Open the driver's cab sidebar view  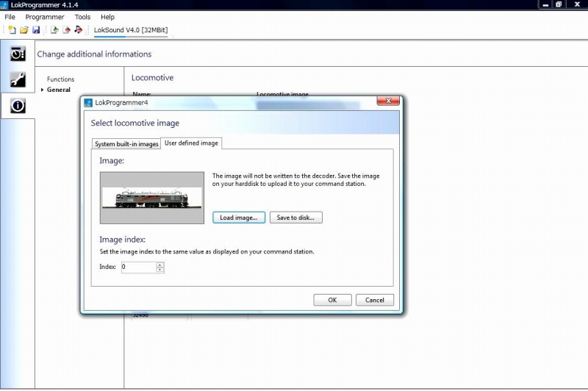click(x=18, y=54)
